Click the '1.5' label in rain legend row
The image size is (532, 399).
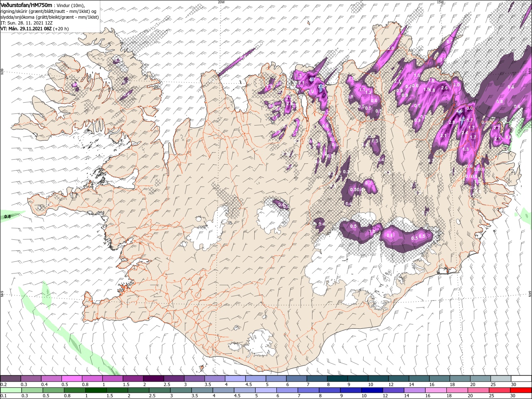click(x=110, y=396)
